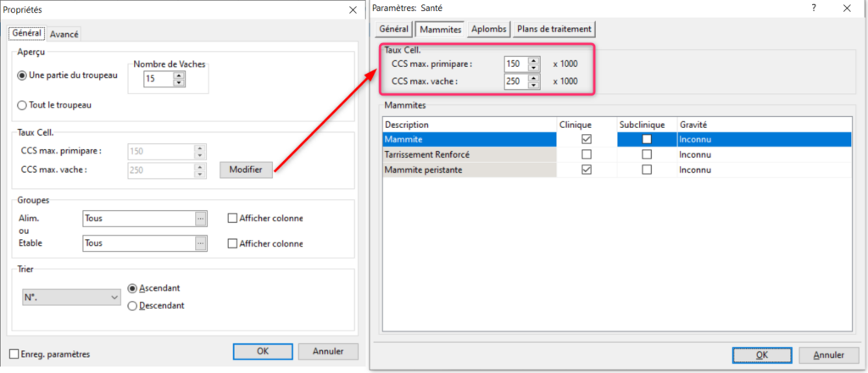Enable 'Enreg. paramètres' checkbox
Image resolution: width=868 pixels, height=373 pixels.
[x=14, y=354]
